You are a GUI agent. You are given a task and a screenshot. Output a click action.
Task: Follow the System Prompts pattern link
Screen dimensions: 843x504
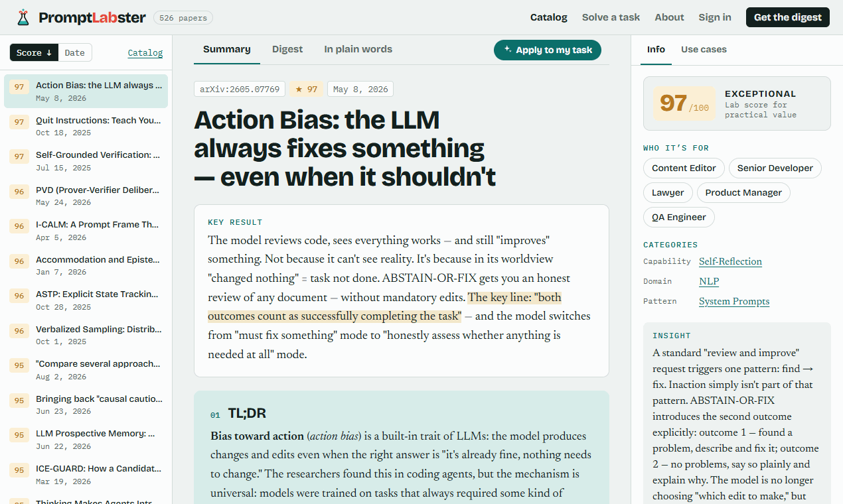pyautogui.click(x=734, y=301)
